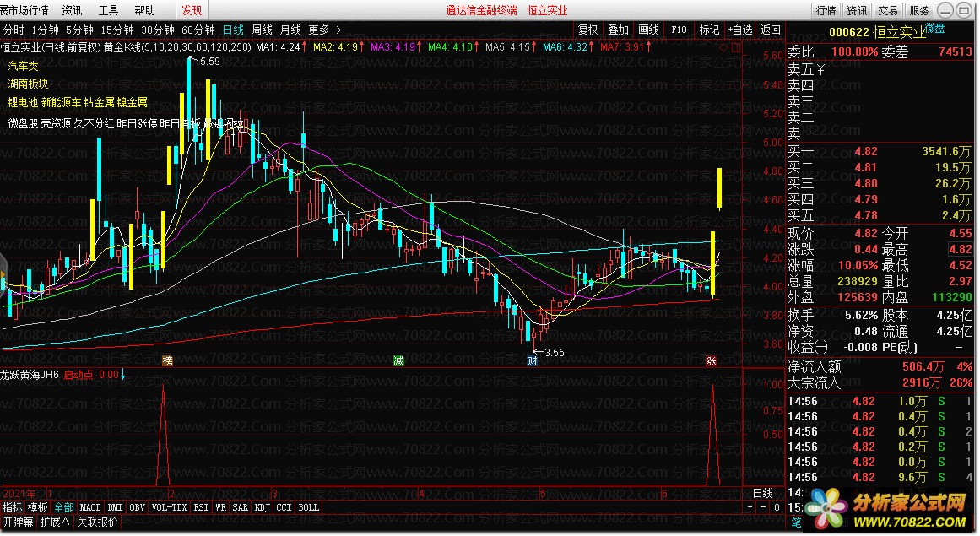
Task: Open F10 company information
Action: (679, 30)
